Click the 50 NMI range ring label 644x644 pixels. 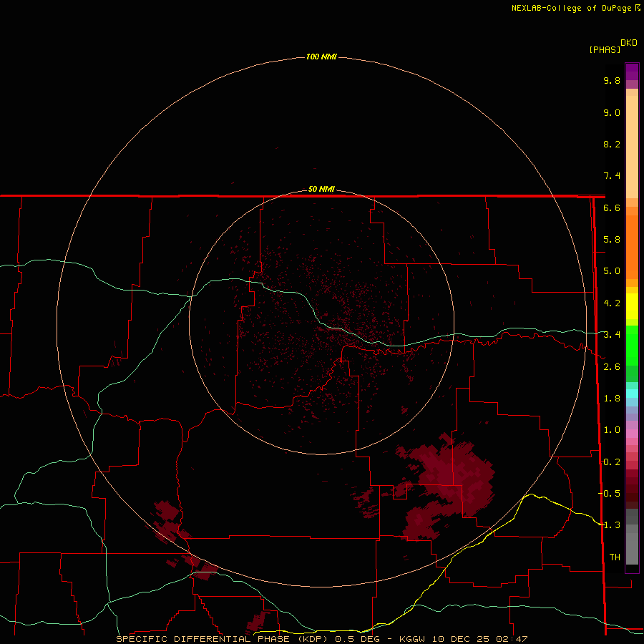click(321, 189)
